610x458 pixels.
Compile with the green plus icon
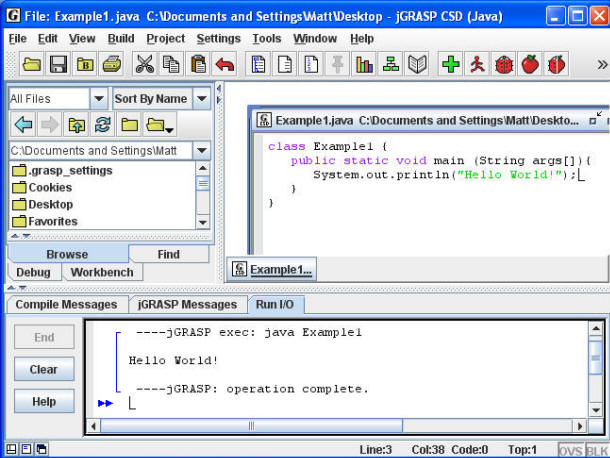pos(450,64)
